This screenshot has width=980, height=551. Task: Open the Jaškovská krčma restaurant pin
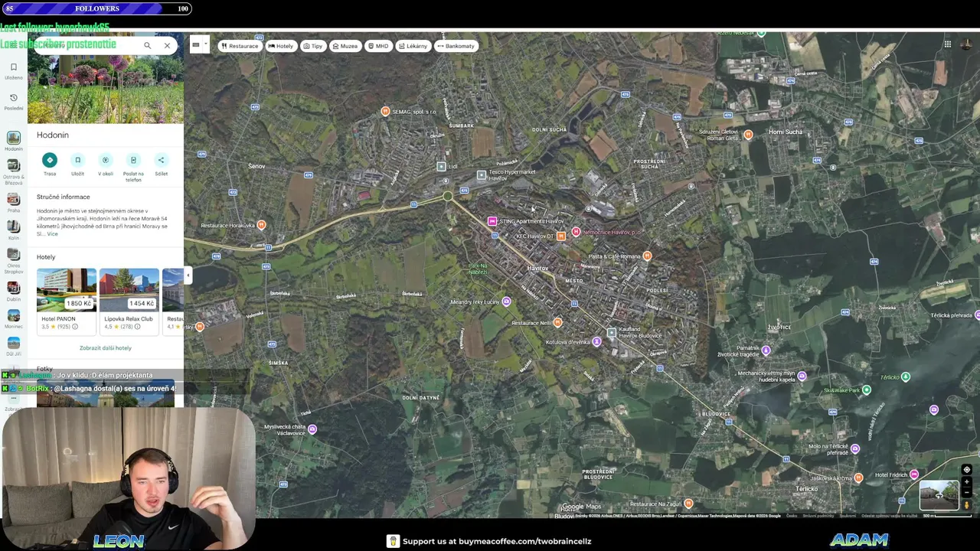coord(858,478)
